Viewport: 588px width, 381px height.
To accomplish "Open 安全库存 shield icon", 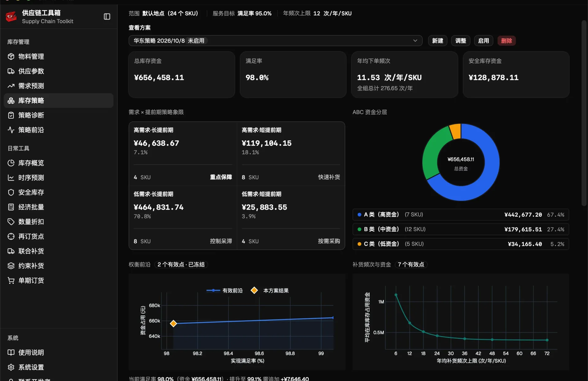I will 11,192.
